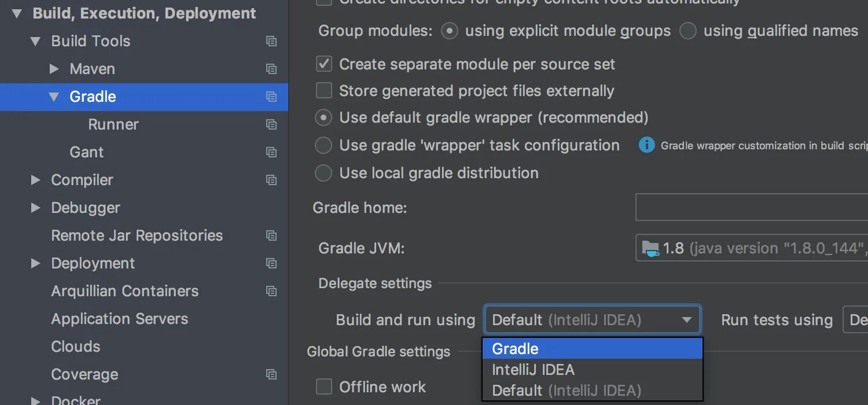Select Gradle in the delegate dropdown list
The width and height of the screenshot is (868, 405).
(592, 349)
